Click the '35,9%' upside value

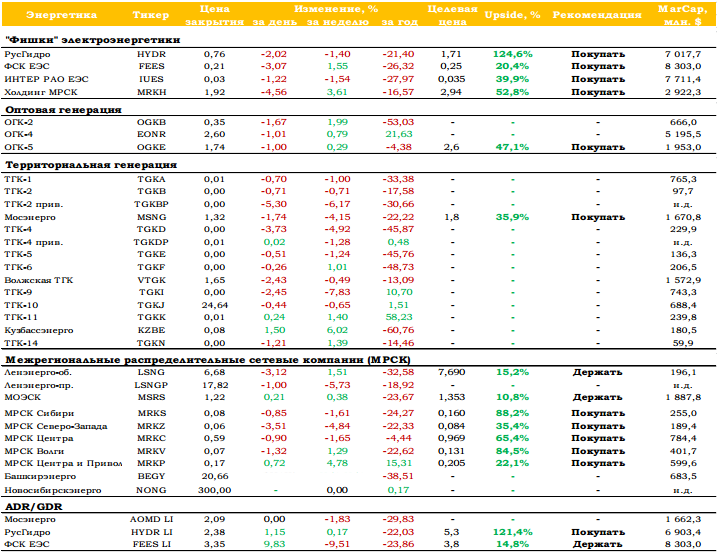(512, 217)
